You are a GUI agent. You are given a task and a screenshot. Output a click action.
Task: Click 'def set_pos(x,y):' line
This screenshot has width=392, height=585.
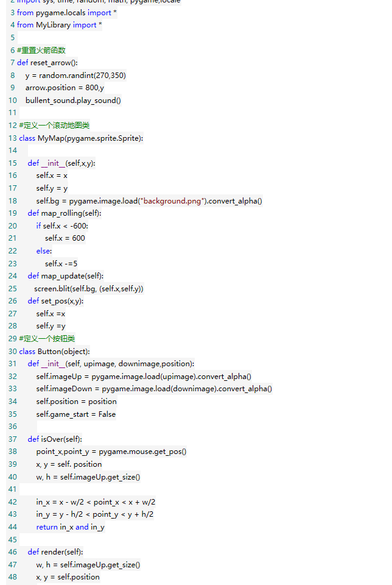click(55, 301)
